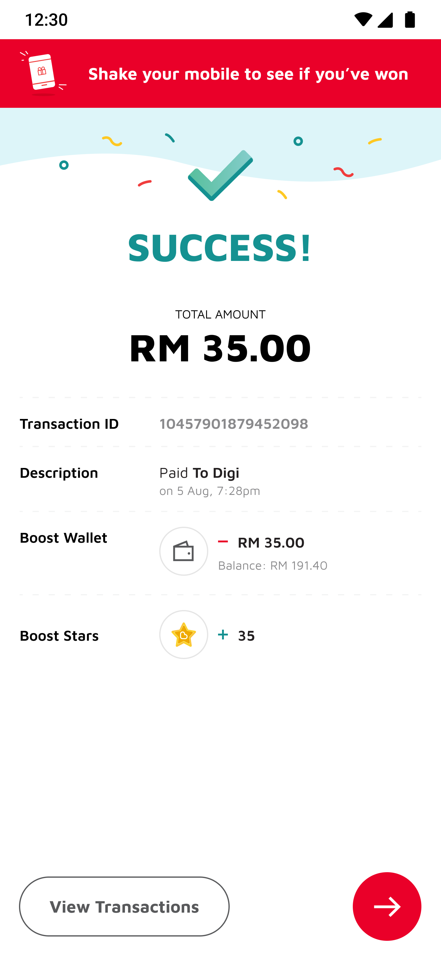Open View Transactions
Viewport: 441px width, 980px height.
[x=124, y=906]
